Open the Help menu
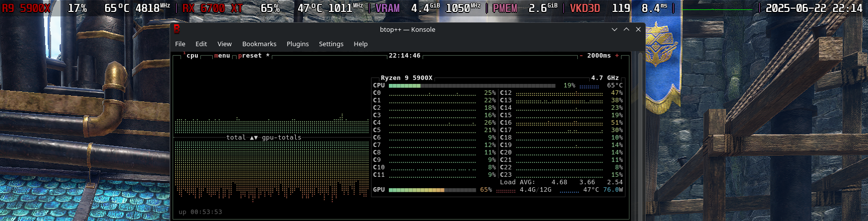The image size is (868, 221). point(361,44)
